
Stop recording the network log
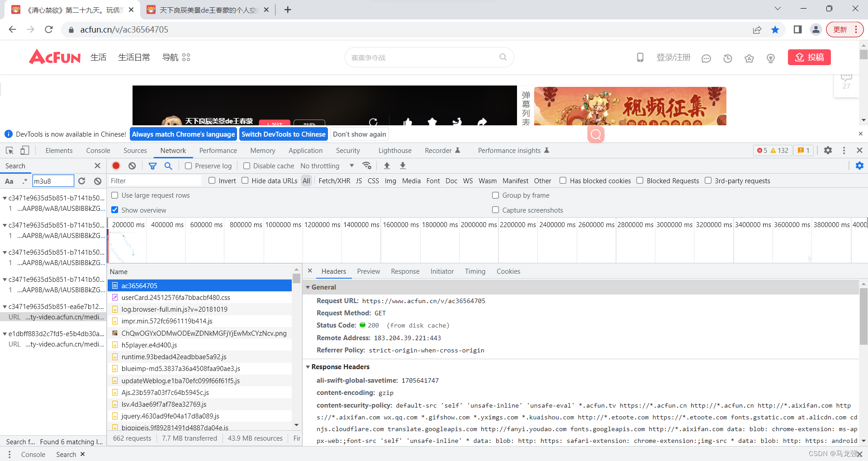pyautogui.click(x=116, y=166)
